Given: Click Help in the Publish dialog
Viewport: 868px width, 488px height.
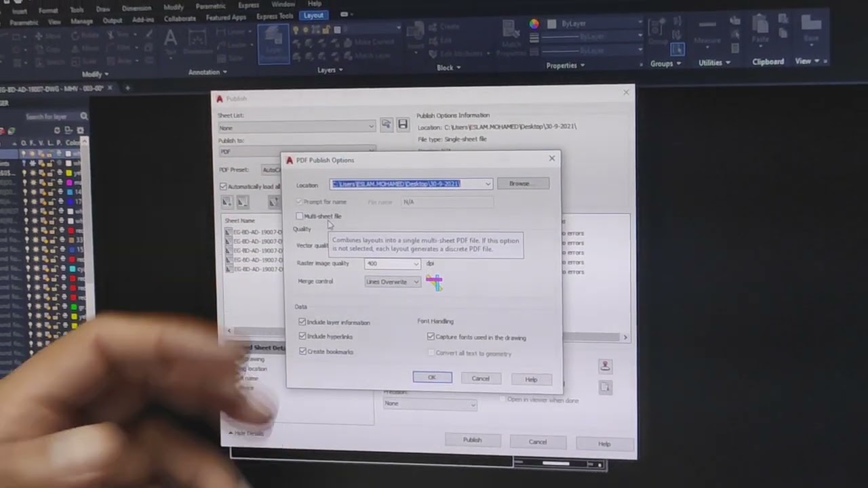Looking at the screenshot, I should click(604, 444).
